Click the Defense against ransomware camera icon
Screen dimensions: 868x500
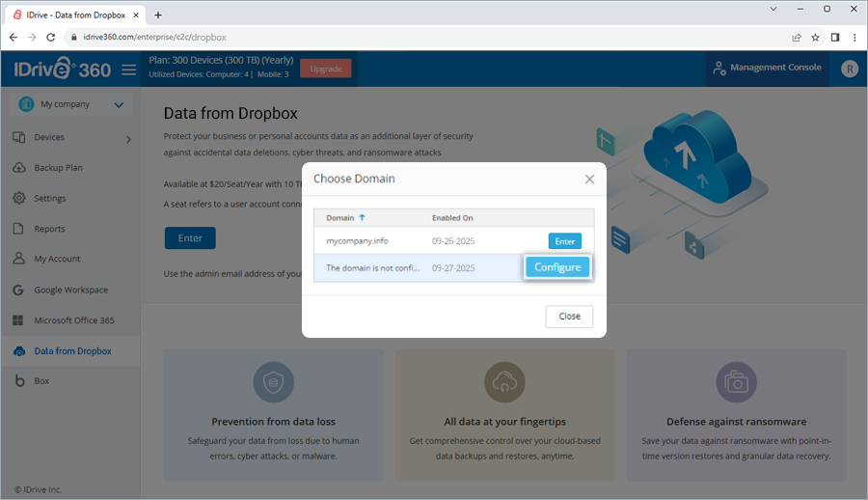tap(736, 382)
